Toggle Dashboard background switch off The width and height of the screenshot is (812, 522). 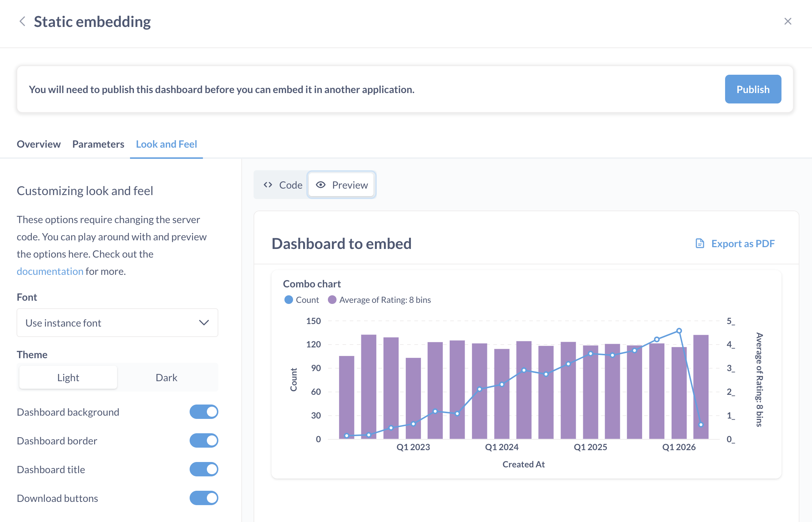tap(204, 412)
